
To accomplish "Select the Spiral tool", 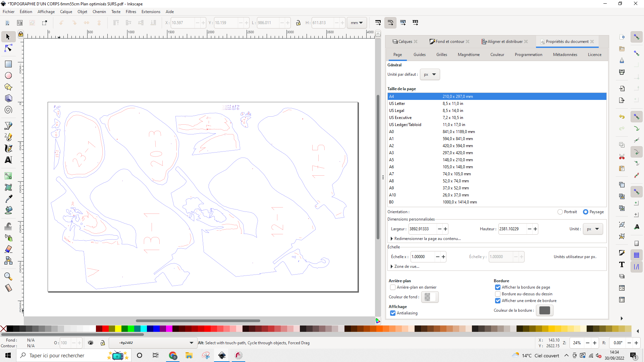I will point(8,110).
